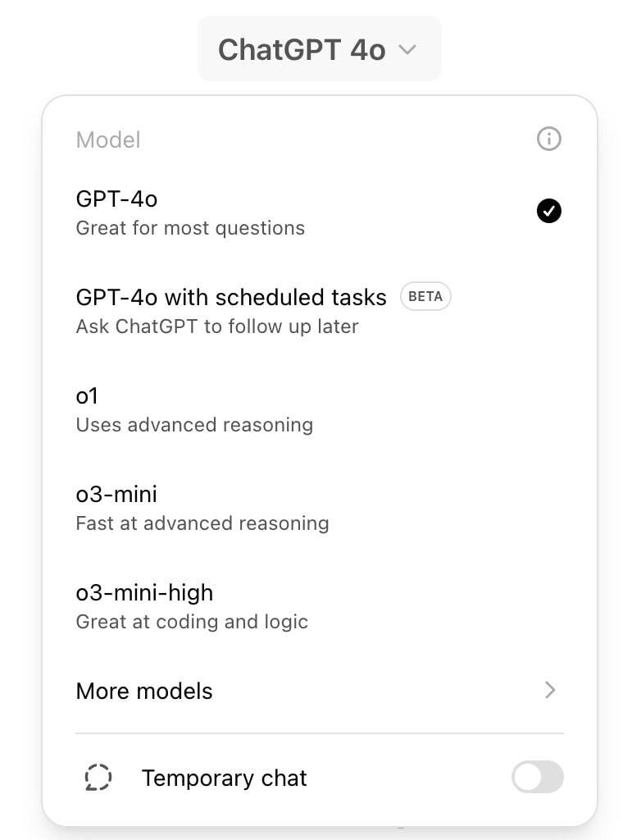Toggle the Temporary chat switch
641x840 pixels.
538,777
